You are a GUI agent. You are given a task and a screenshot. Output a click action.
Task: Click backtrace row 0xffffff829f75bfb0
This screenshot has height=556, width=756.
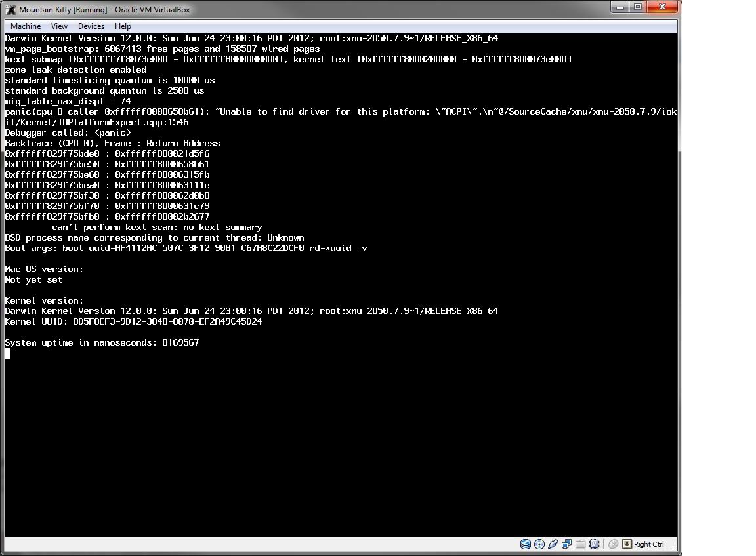(x=107, y=217)
